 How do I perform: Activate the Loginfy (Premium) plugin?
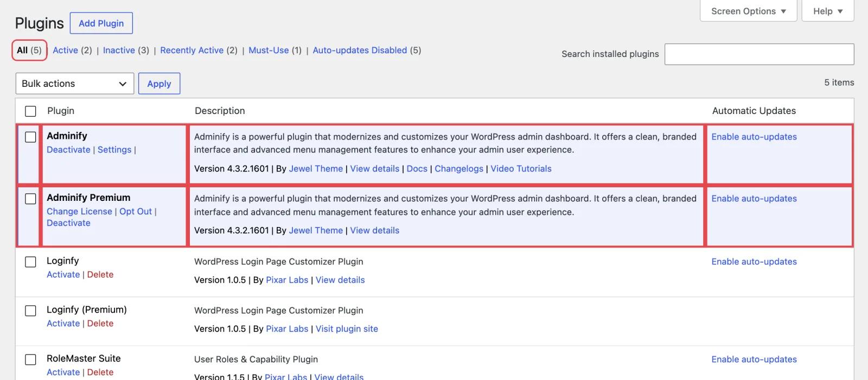[63, 324]
